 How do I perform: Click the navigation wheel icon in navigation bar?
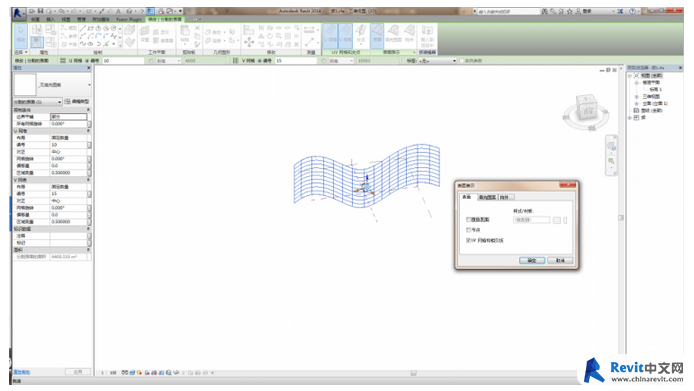(x=611, y=146)
